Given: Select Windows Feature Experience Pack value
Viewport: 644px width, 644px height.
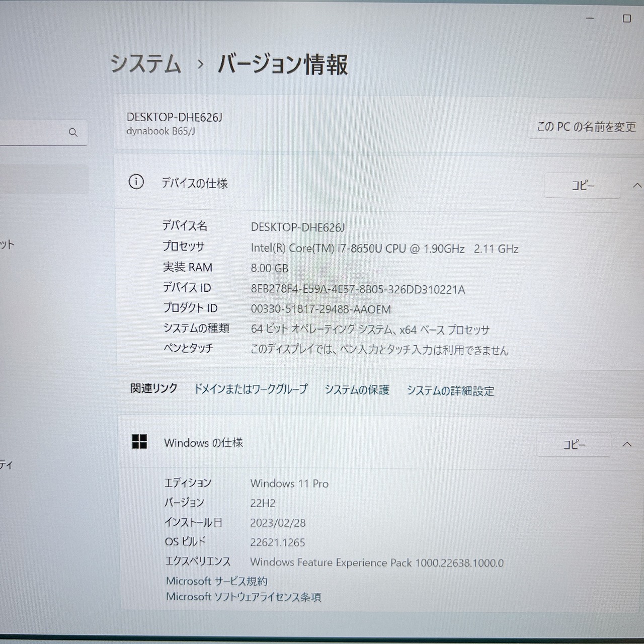Looking at the screenshot, I should pyautogui.click(x=377, y=562).
